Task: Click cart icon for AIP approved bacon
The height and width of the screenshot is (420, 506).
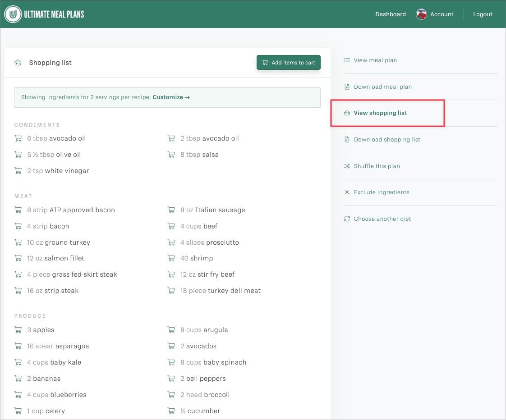Action: point(18,210)
